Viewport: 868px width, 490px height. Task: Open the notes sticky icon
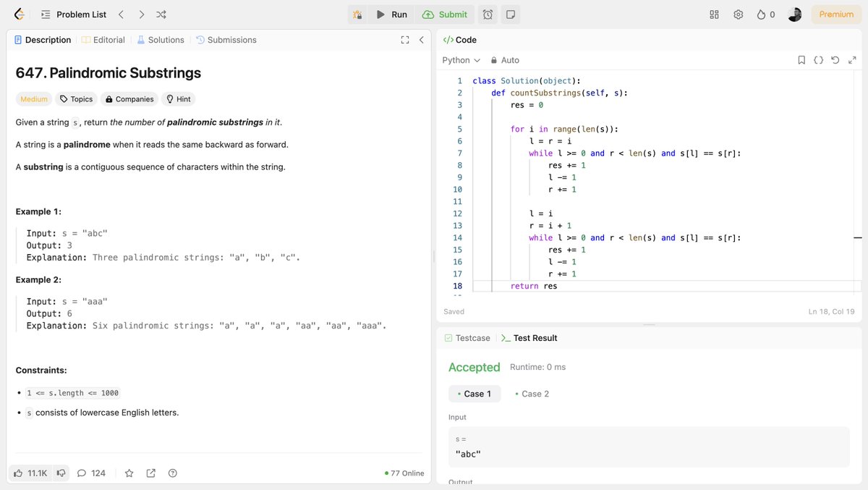(x=511, y=14)
